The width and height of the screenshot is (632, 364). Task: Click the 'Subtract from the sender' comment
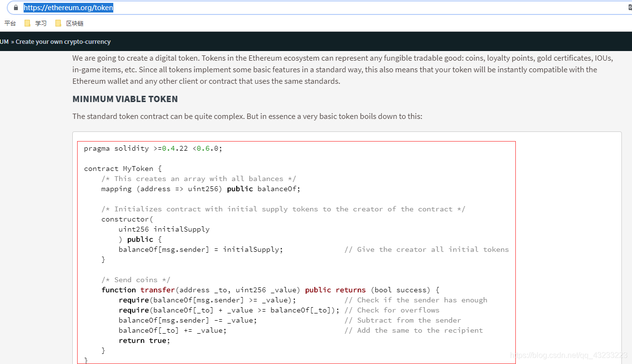coord(403,320)
